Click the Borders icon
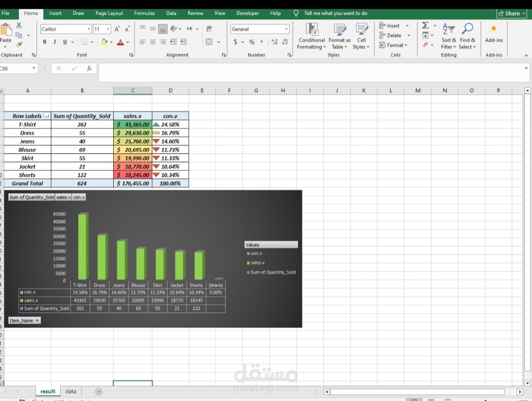This screenshot has height=401, width=532. (x=84, y=42)
